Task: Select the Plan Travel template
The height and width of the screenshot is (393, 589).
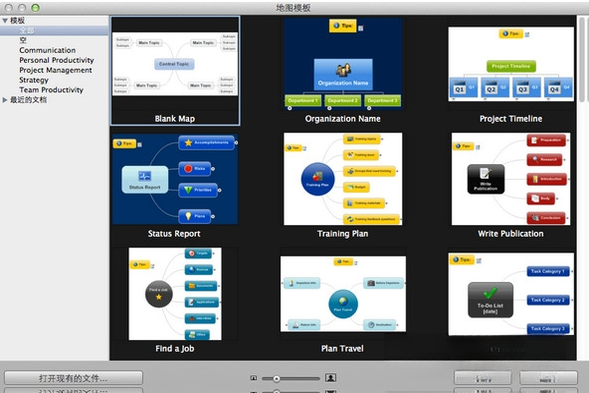Action: (x=343, y=294)
